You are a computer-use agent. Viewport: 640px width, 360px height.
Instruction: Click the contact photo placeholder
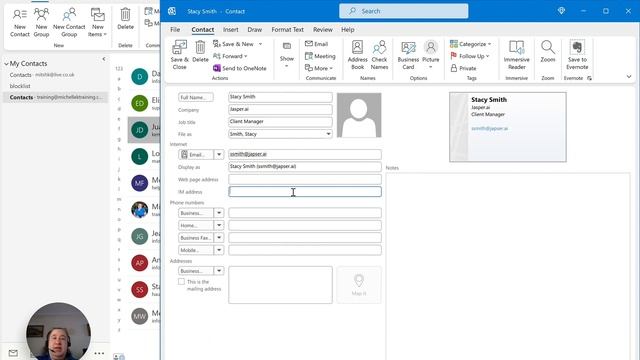click(359, 115)
